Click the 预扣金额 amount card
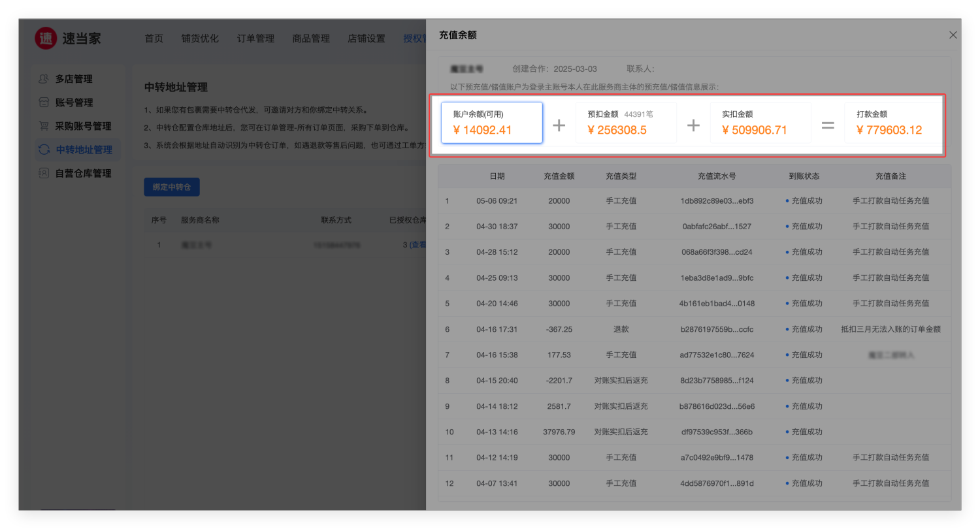The width and height of the screenshot is (980, 529). click(x=626, y=123)
